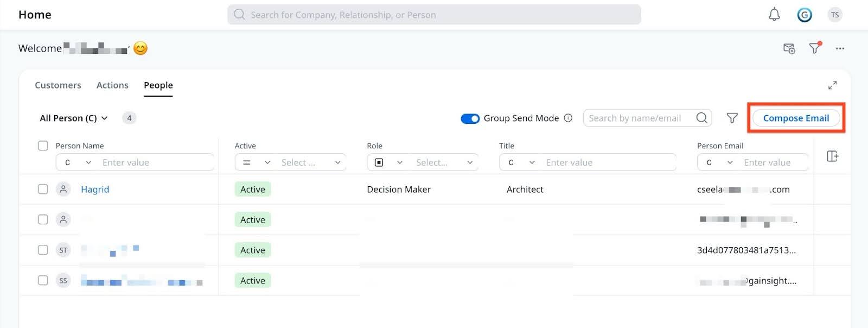Click the ST row Active badge
The width and height of the screenshot is (868, 328).
tap(253, 250)
